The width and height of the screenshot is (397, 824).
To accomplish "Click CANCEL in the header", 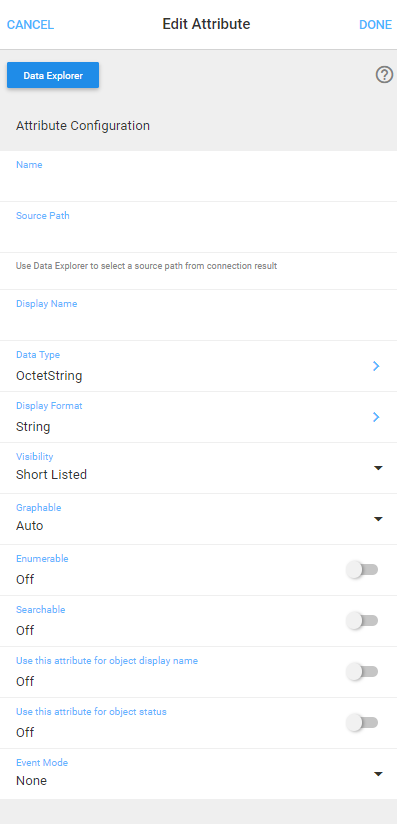I will pos(30,25).
